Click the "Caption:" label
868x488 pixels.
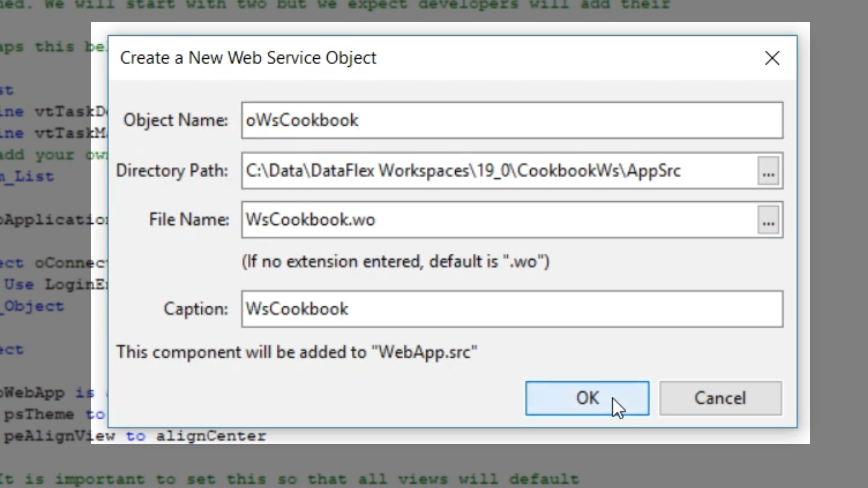196,309
